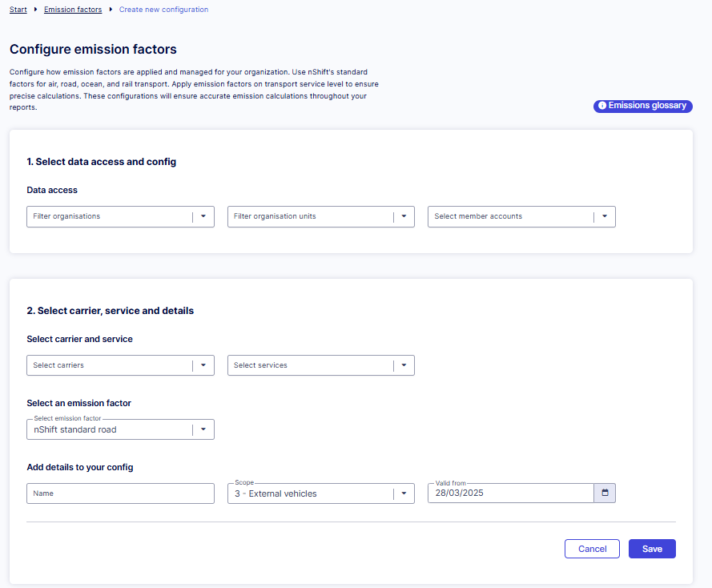Click the Valid from date field
This screenshot has width=712, height=588.
click(x=509, y=493)
